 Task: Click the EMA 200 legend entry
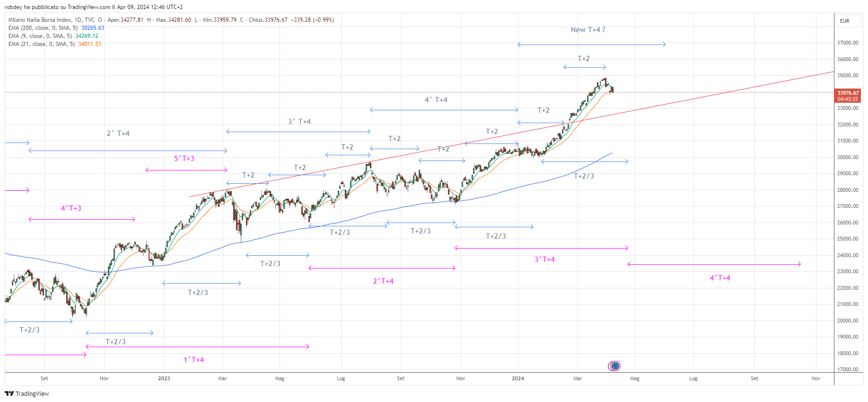(43, 28)
